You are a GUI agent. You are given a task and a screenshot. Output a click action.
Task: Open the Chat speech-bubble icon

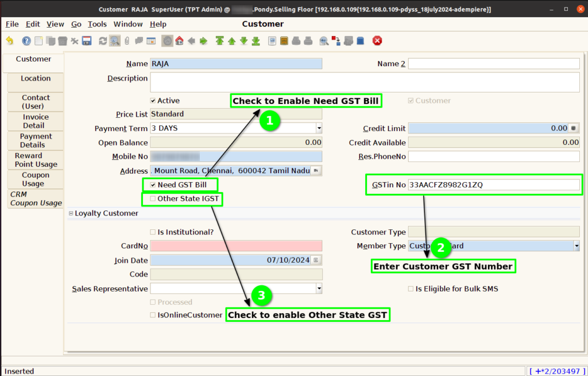[x=139, y=41]
